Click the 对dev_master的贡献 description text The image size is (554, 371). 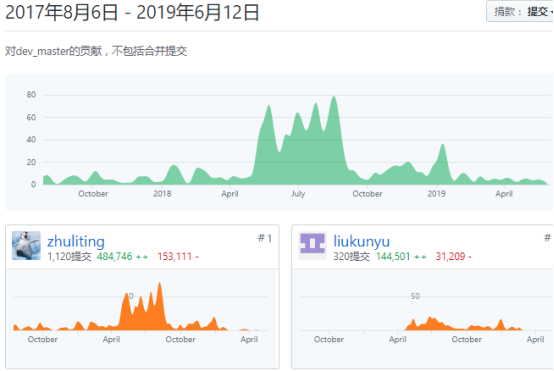click(96, 51)
